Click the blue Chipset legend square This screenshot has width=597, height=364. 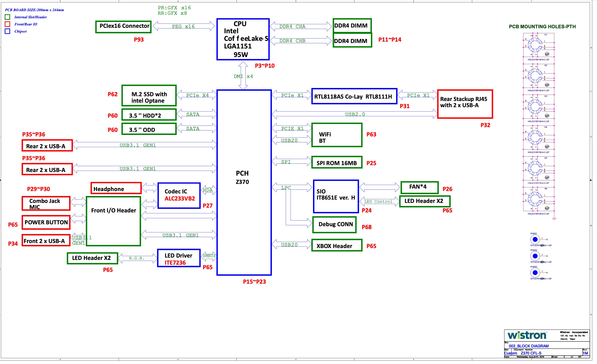click(x=7, y=31)
